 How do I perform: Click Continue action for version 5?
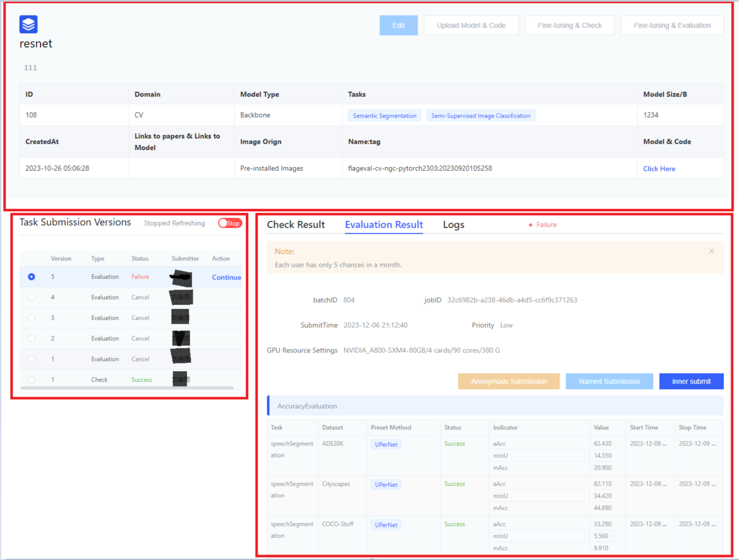[x=226, y=278]
